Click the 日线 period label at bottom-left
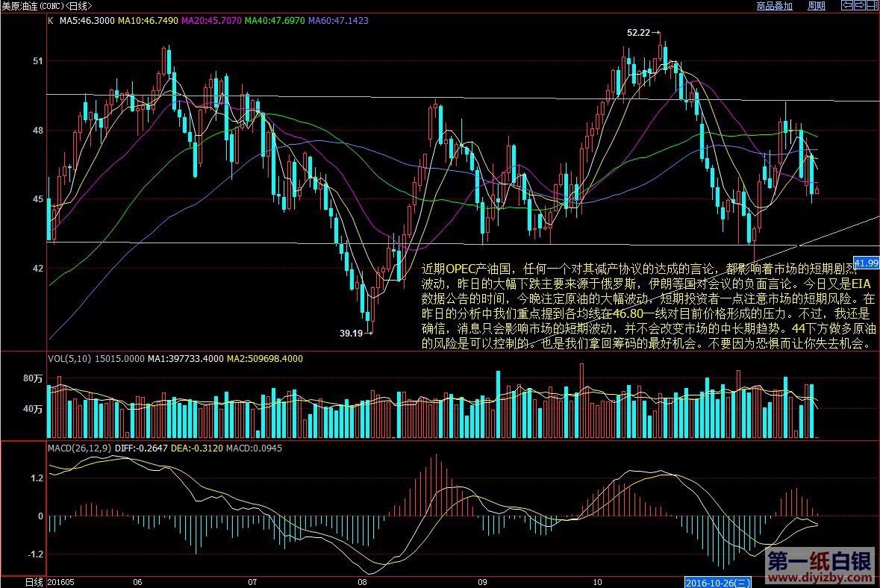The height and width of the screenshot is (588, 880). point(34,581)
